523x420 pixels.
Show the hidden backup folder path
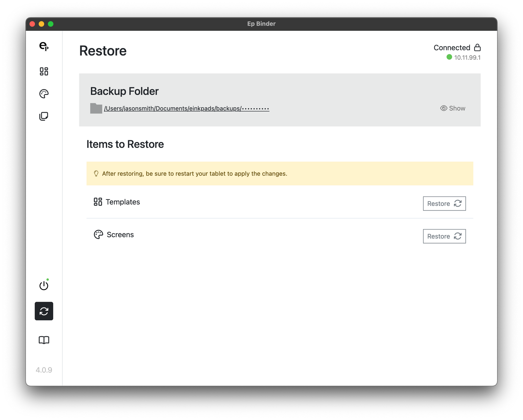(453, 108)
